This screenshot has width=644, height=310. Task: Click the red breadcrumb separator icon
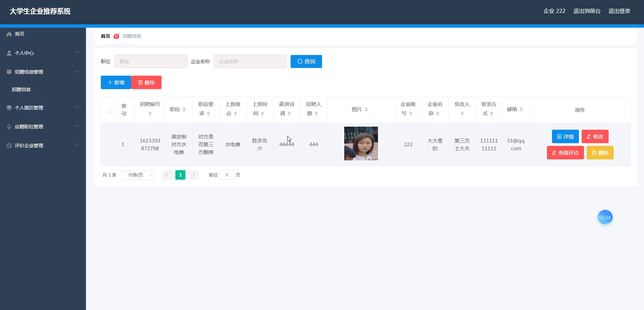[x=116, y=36]
